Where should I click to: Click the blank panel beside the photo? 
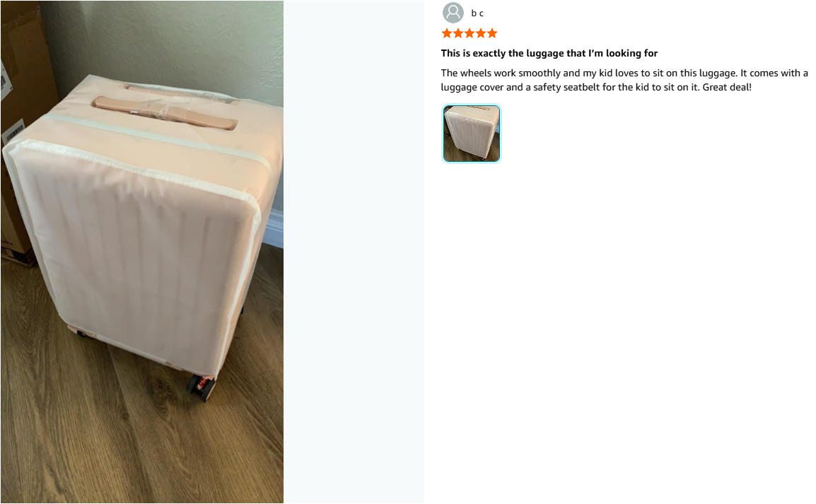click(x=354, y=252)
